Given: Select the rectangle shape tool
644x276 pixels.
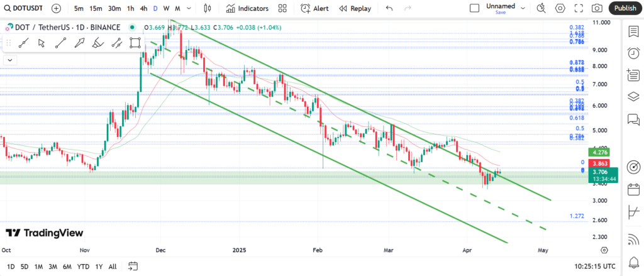Looking at the screenshot, I should (135, 43).
